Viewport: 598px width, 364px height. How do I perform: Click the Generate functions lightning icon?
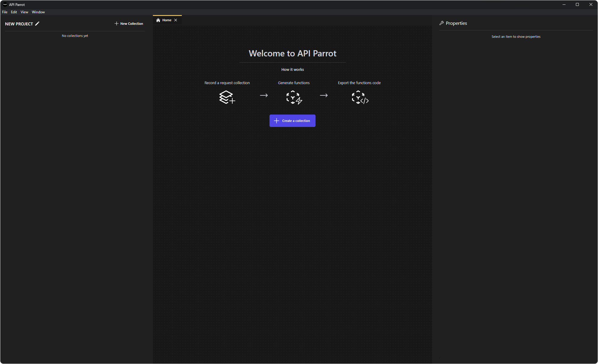294,97
